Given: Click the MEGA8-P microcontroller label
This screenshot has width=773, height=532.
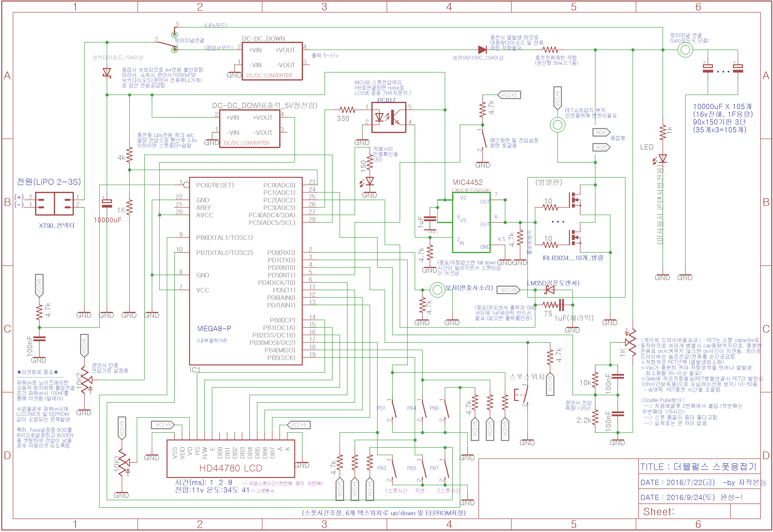Looking at the screenshot, I should [x=214, y=329].
